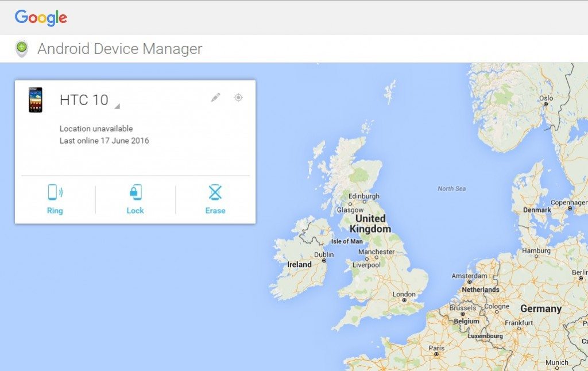Click the Munich label on map
Image resolution: width=588 pixels, height=371 pixels.
pyautogui.click(x=557, y=362)
